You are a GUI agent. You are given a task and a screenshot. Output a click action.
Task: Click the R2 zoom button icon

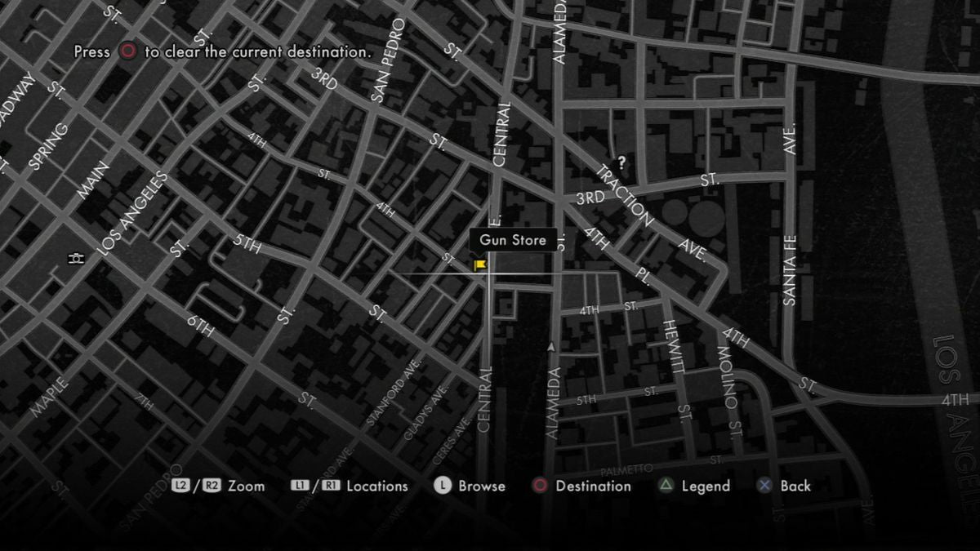coord(212,485)
